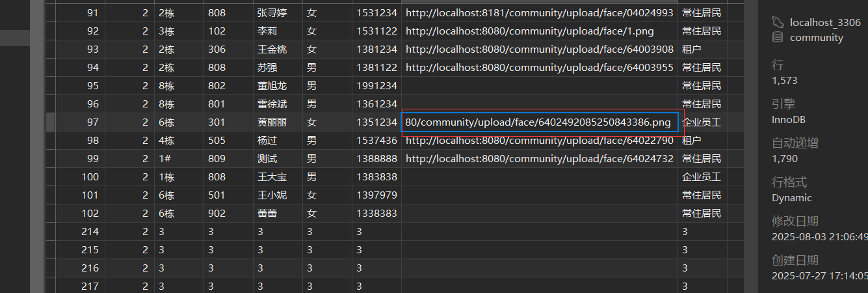Click the building cell 4栋
The width and height of the screenshot is (868, 293).
pos(179,141)
